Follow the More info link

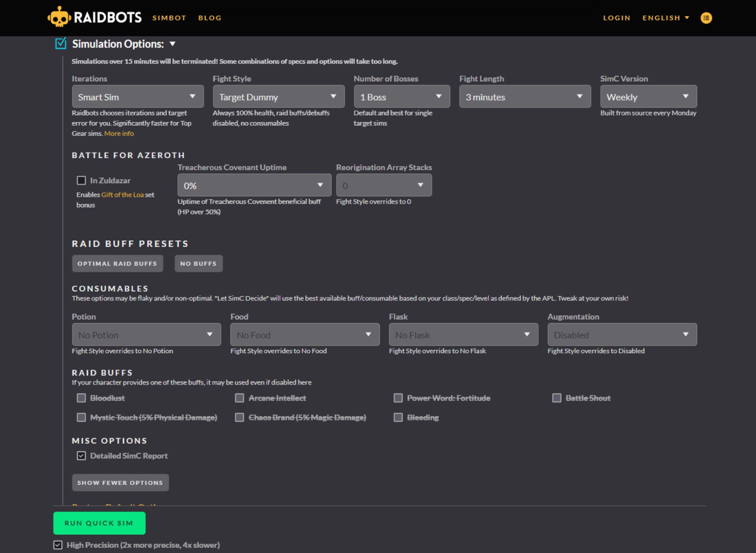[x=119, y=133]
